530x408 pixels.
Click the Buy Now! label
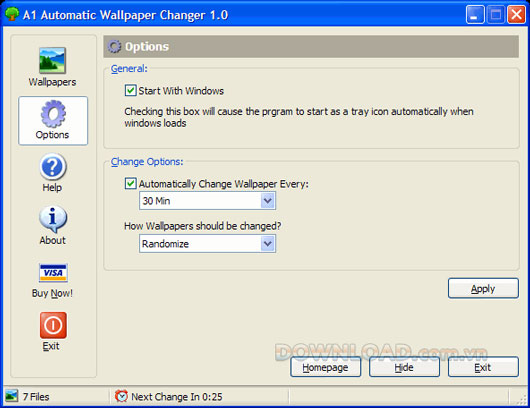point(52,293)
